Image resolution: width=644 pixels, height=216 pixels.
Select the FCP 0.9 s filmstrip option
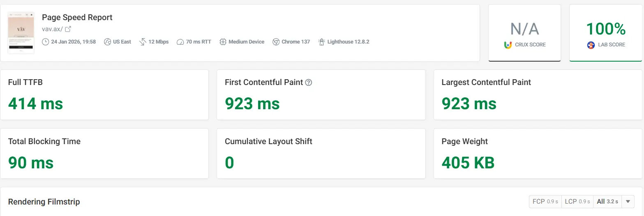(545, 202)
